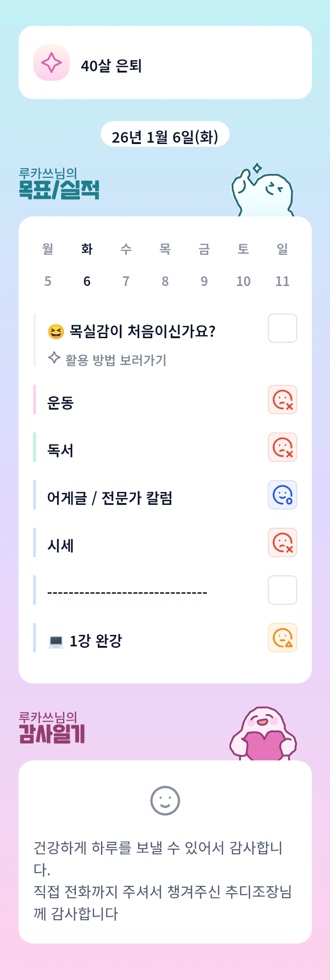Click the red sad face for 운동
The height and width of the screenshot is (980, 330).
(282, 399)
